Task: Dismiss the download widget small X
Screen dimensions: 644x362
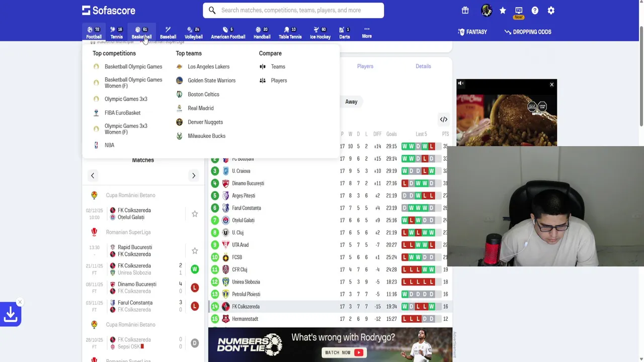Action: pos(20,302)
